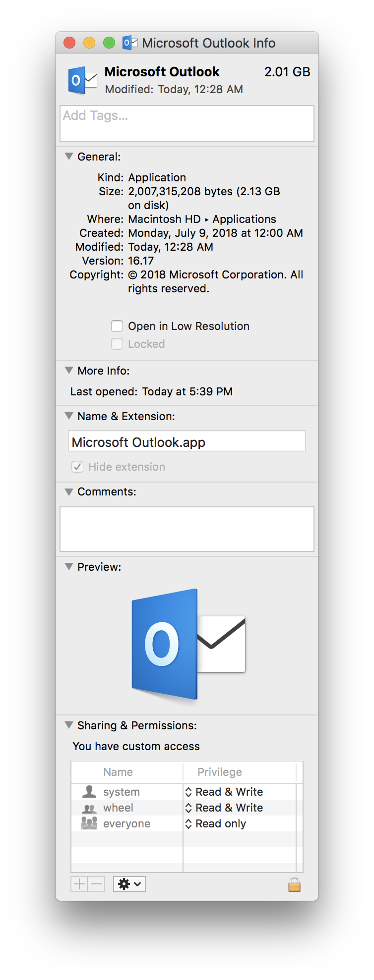The width and height of the screenshot is (374, 980).
Task: Click the Add Tags field
Action: (187, 123)
